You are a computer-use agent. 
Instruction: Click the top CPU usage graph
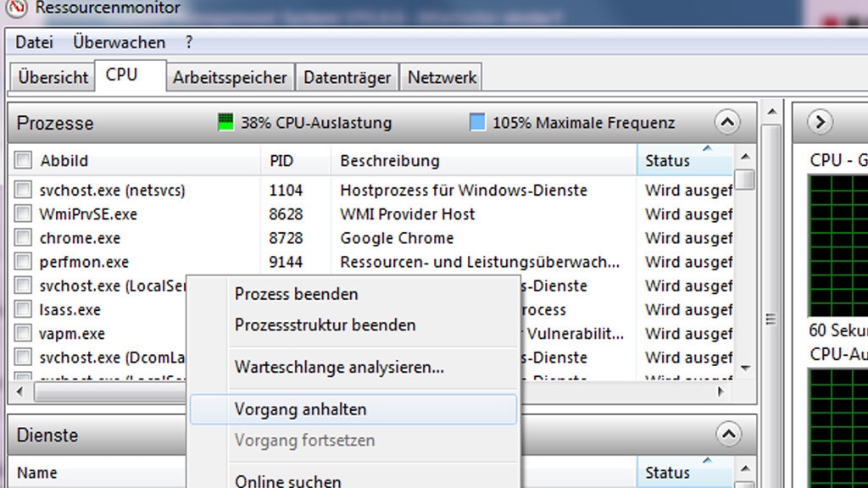(838, 246)
